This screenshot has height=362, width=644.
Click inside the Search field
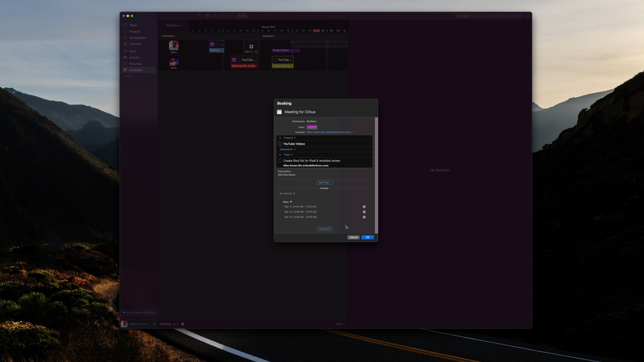click(x=488, y=16)
